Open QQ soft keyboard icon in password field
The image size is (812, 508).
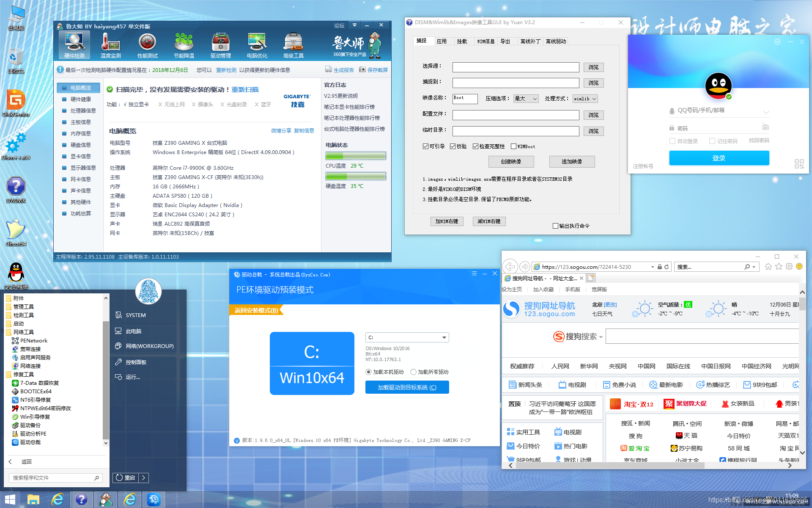765,127
